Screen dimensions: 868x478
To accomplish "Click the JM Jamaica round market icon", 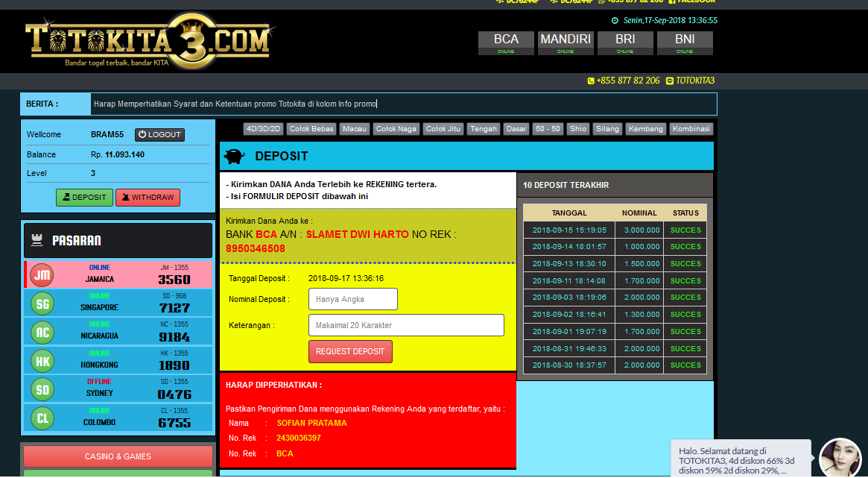I will pyautogui.click(x=42, y=275).
